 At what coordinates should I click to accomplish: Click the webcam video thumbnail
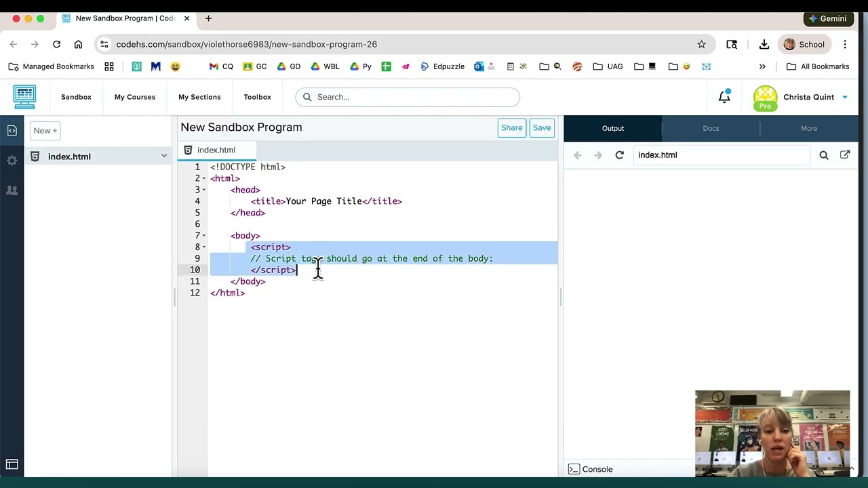click(772, 434)
